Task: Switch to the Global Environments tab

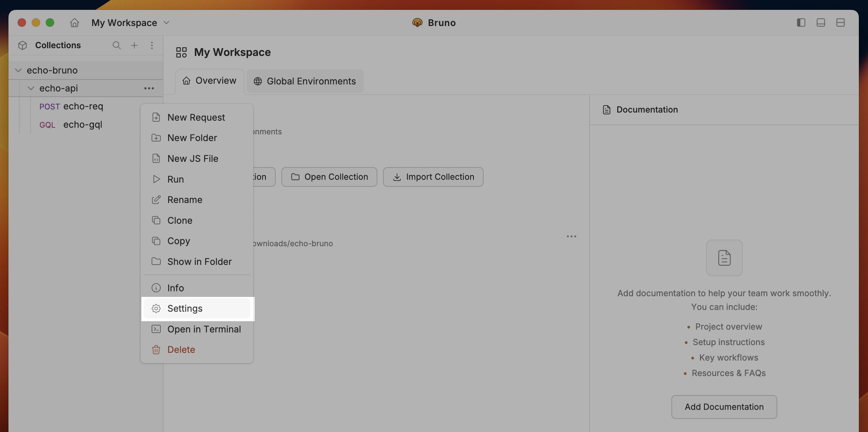Action: [305, 81]
